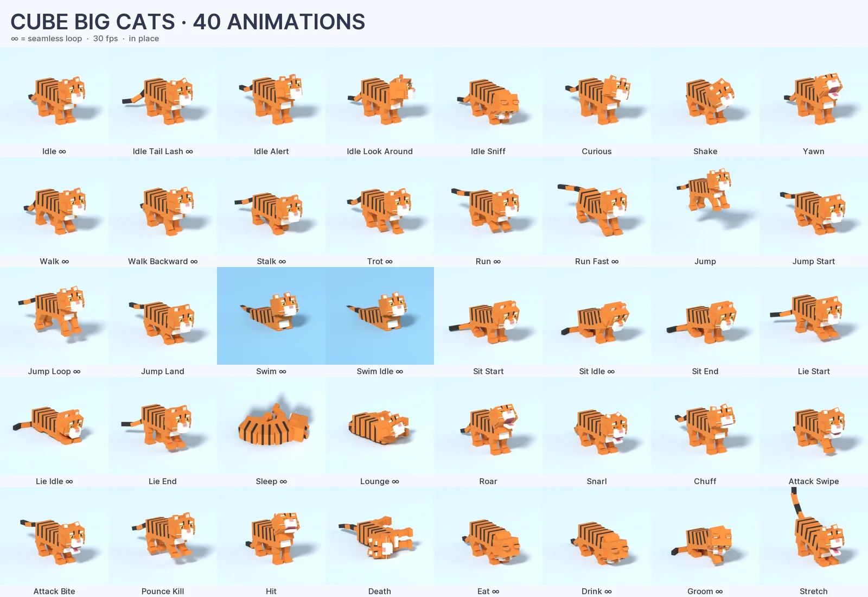Select the curled-up Sleep tiger thumbnail
Screen dimensions: 868x597
click(x=271, y=426)
